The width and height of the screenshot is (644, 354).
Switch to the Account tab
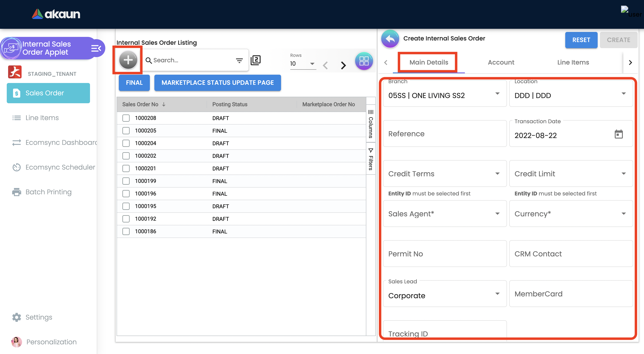click(x=501, y=63)
